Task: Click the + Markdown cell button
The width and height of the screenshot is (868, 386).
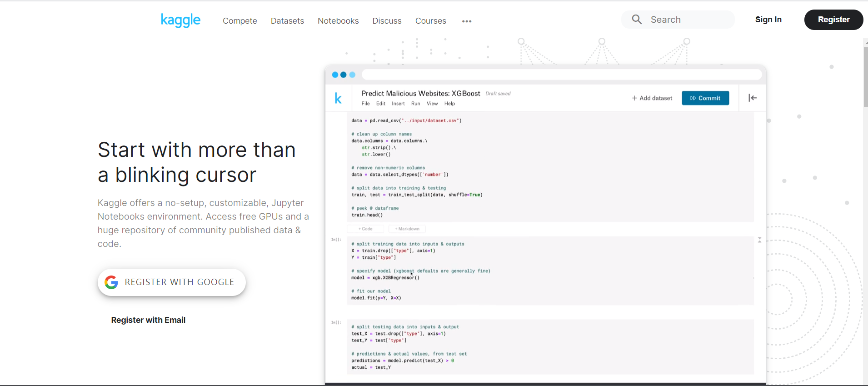Action: point(407,229)
